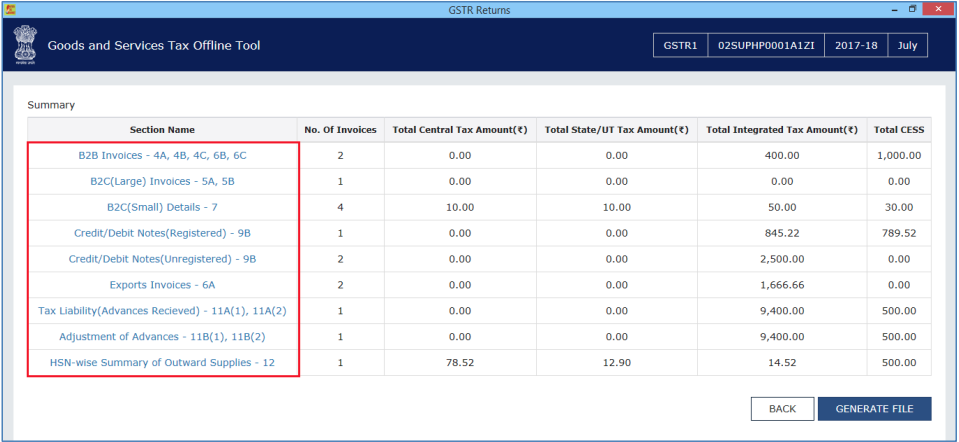
Task: Open B2C(Large) Invoices - 5A, 5B section
Action: [162, 181]
